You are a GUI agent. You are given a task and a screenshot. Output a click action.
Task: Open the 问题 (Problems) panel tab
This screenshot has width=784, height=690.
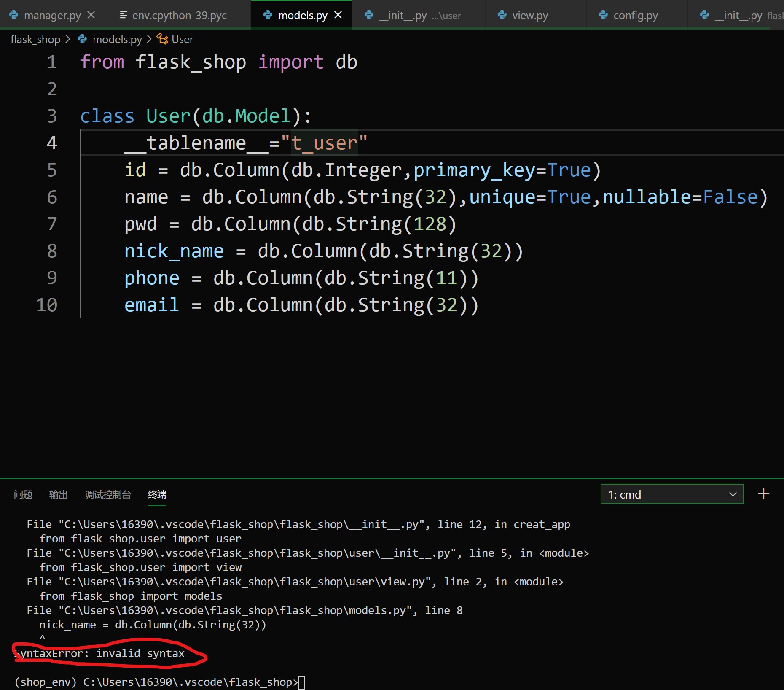click(23, 494)
